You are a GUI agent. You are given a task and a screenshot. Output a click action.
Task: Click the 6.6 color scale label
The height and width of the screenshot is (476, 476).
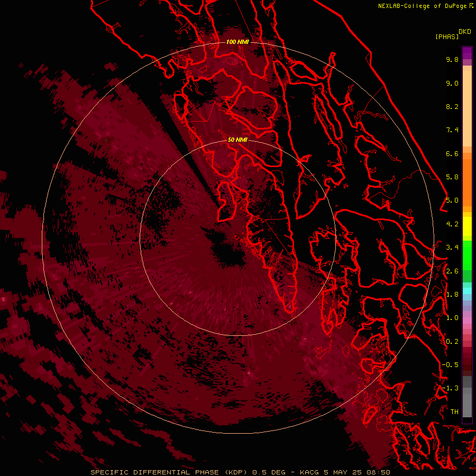pyautogui.click(x=452, y=153)
